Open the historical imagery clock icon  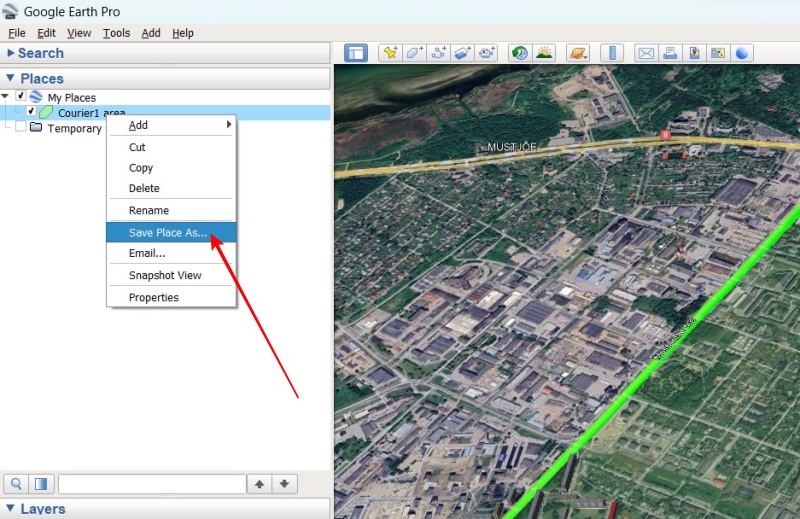[519, 53]
